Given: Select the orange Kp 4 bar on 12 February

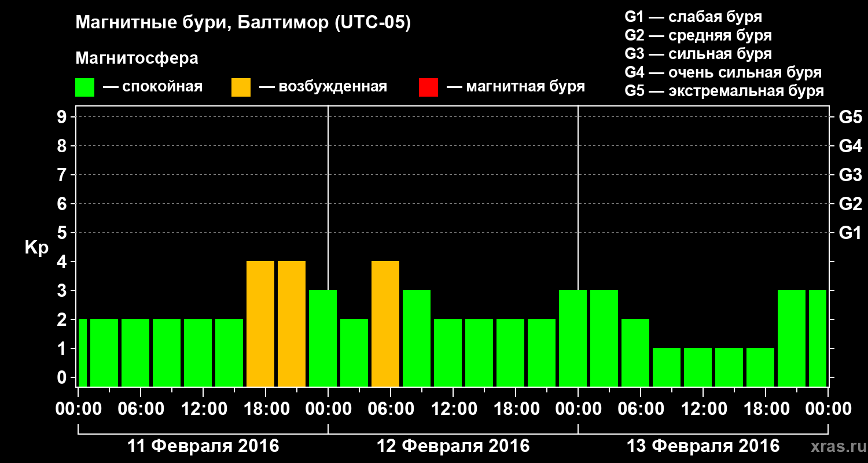Looking at the screenshot, I should [x=385, y=324].
